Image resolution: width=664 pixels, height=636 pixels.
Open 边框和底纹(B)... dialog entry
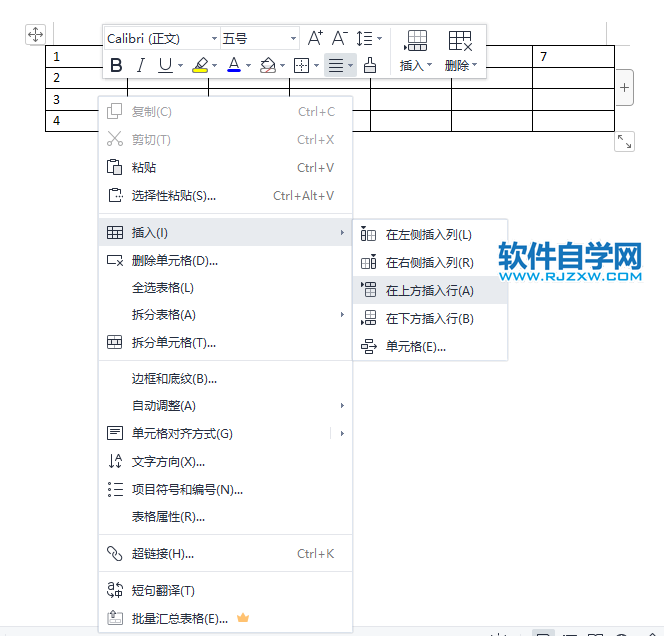pyautogui.click(x=225, y=379)
